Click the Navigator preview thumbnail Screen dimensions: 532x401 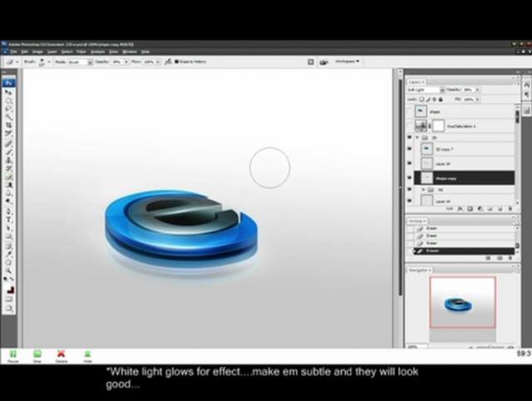point(462,303)
